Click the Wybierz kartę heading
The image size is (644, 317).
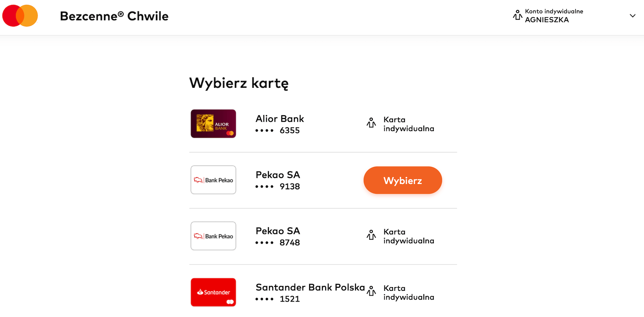pos(239,83)
